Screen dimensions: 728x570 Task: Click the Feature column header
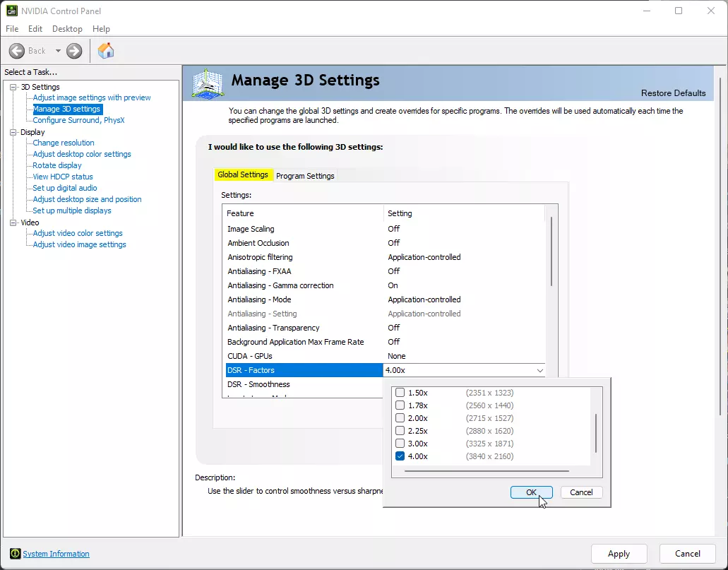pos(304,213)
